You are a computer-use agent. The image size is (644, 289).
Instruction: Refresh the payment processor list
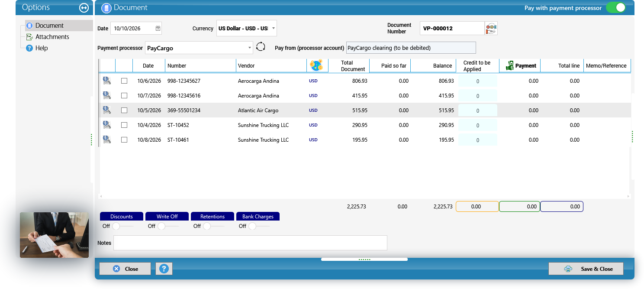(261, 47)
